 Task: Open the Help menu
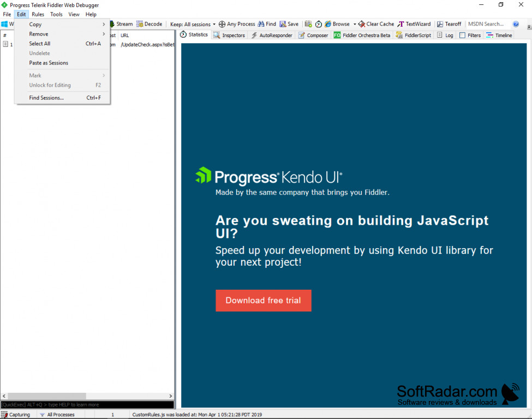point(91,14)
